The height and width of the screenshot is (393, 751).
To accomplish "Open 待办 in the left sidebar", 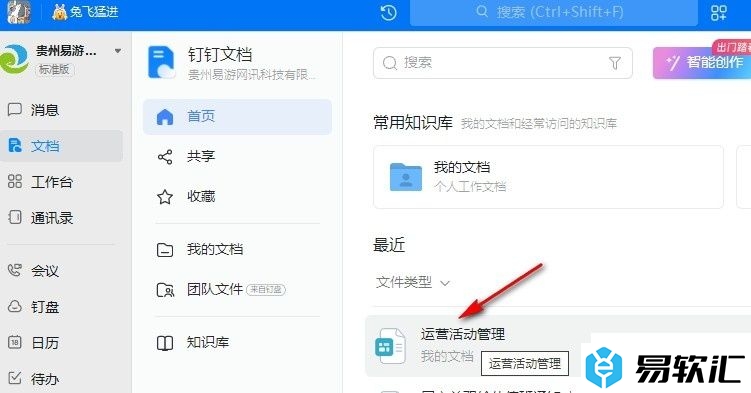I will coord(61,379).
